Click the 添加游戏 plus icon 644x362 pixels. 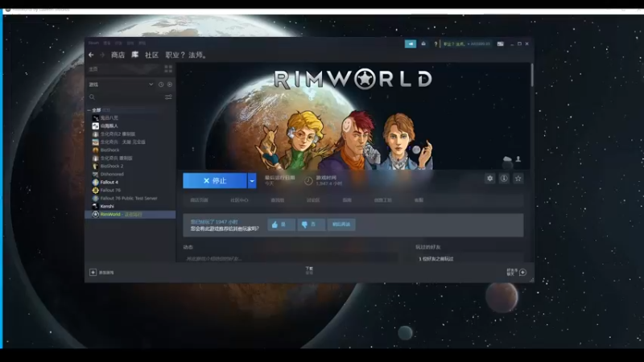tap(93, 272)
